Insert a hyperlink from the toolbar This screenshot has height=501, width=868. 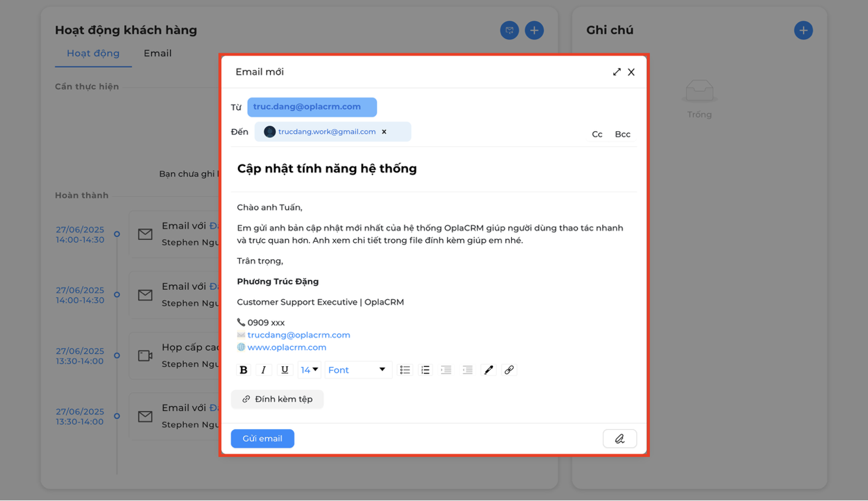click(509, 370)
